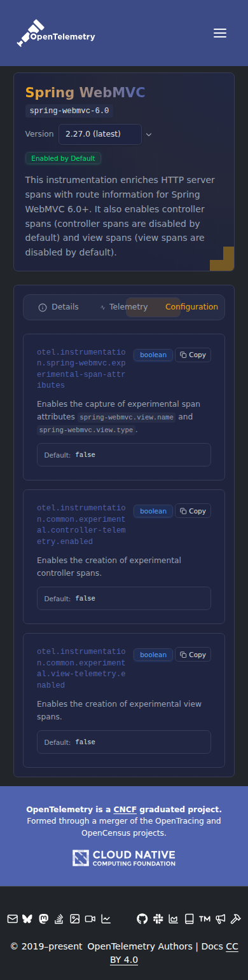Copy the controller-telemetry.enabled property name
Screen dimensions: 248x980
(x=193, y=511)
